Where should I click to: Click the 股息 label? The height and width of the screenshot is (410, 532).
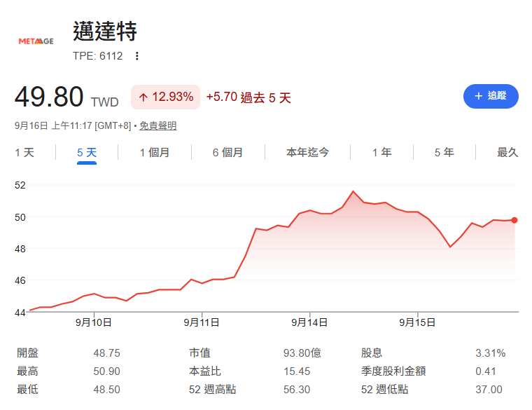(372, 353)
